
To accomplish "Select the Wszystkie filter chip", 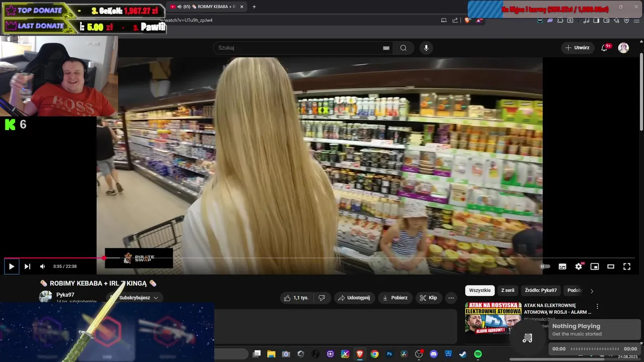I will point(479,290).
